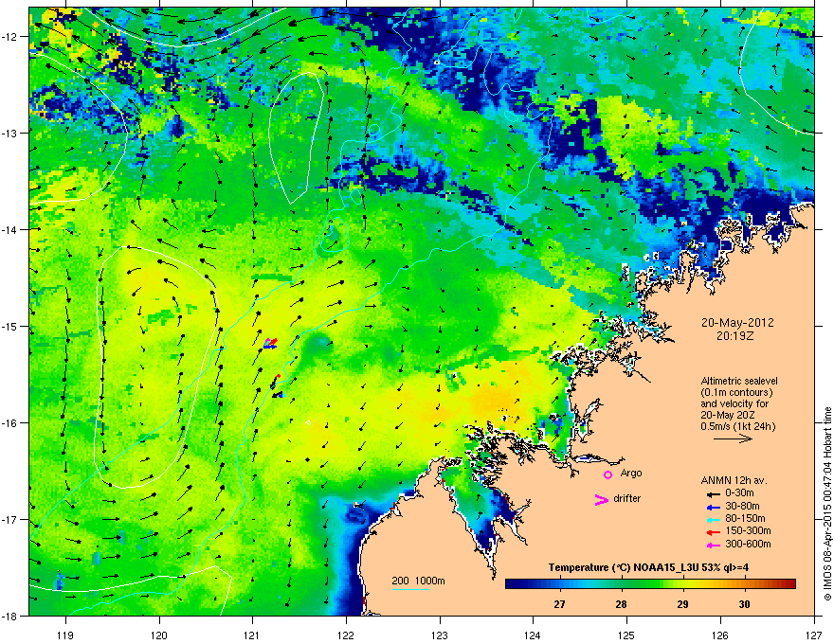Click the longitude axis label '125'
This screenshot has height=644, width=834.
tap(626, 635)
